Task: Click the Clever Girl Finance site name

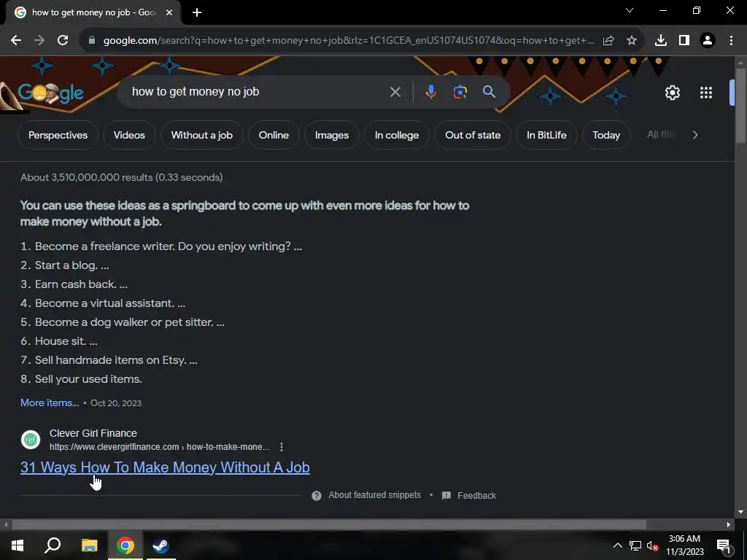Action: tap(93, 433)
